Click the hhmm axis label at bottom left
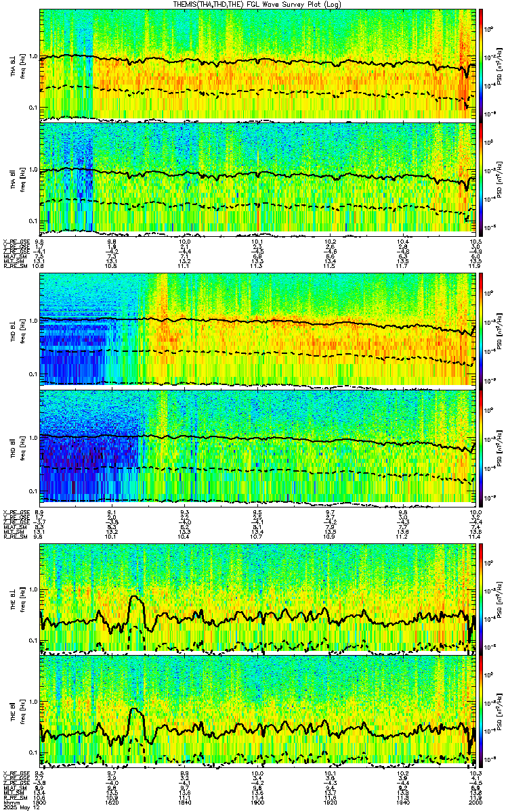508x812 pixels. [10, 801]
